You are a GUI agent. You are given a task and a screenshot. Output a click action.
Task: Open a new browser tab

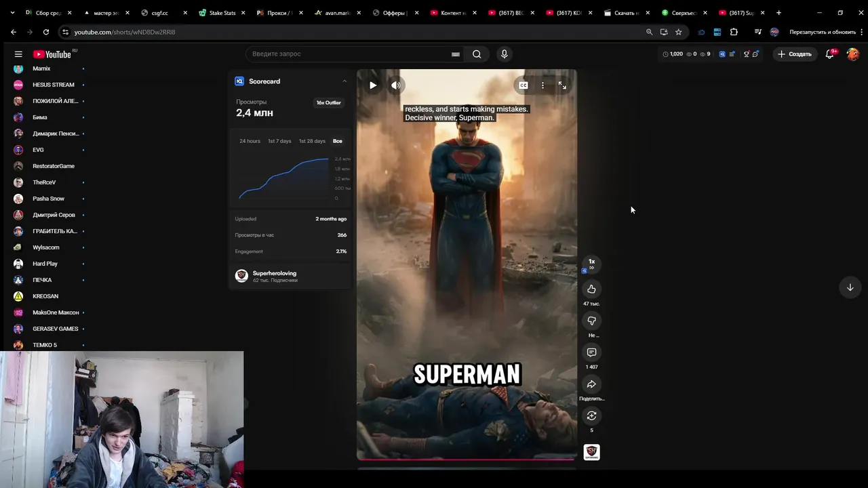tap(778, 13)
